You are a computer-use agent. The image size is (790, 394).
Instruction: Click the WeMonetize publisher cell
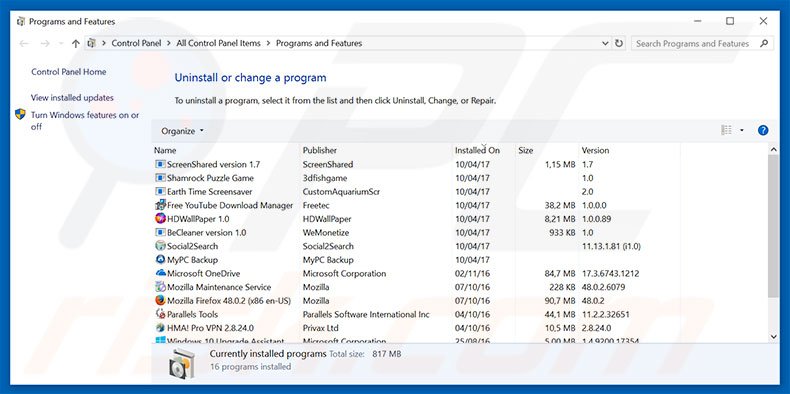325,232
